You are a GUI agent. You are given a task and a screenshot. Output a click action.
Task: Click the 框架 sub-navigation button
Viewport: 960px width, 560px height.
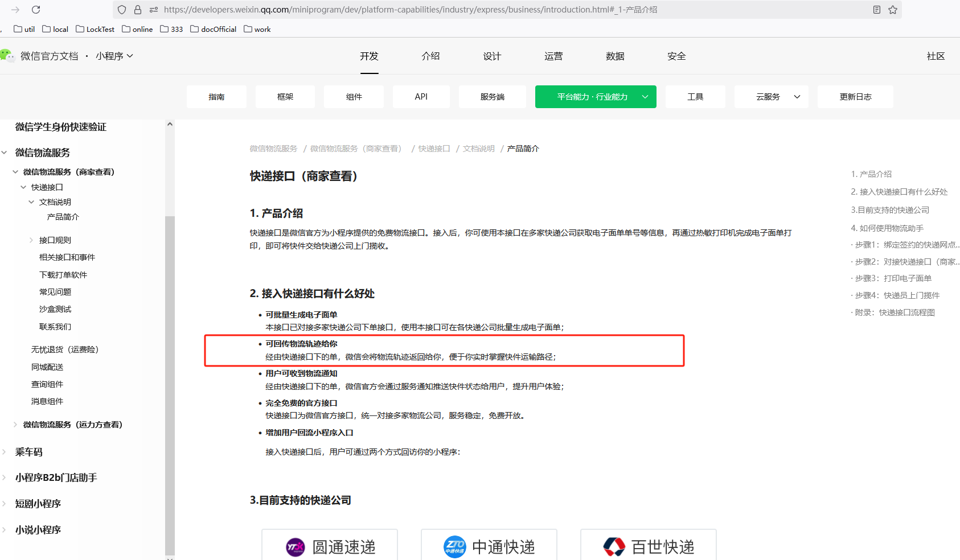[x=285, y=97]
